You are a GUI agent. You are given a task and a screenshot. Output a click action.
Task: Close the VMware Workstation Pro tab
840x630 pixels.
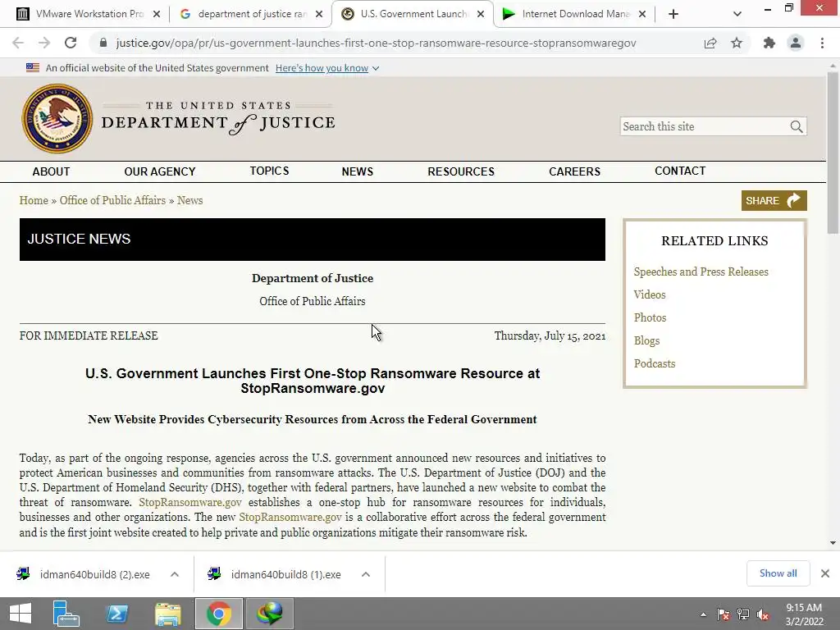[x=157, y=15]
